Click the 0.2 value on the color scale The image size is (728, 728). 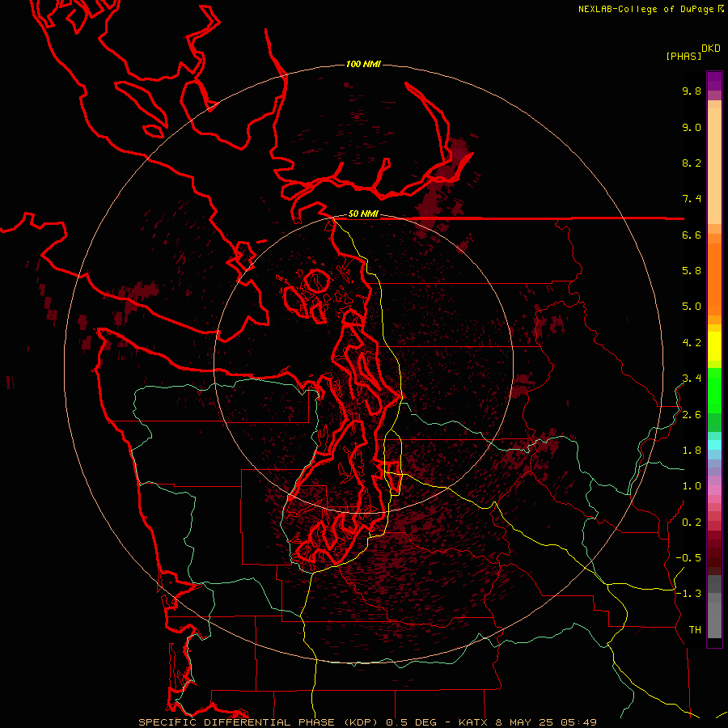tap(692, 523)
